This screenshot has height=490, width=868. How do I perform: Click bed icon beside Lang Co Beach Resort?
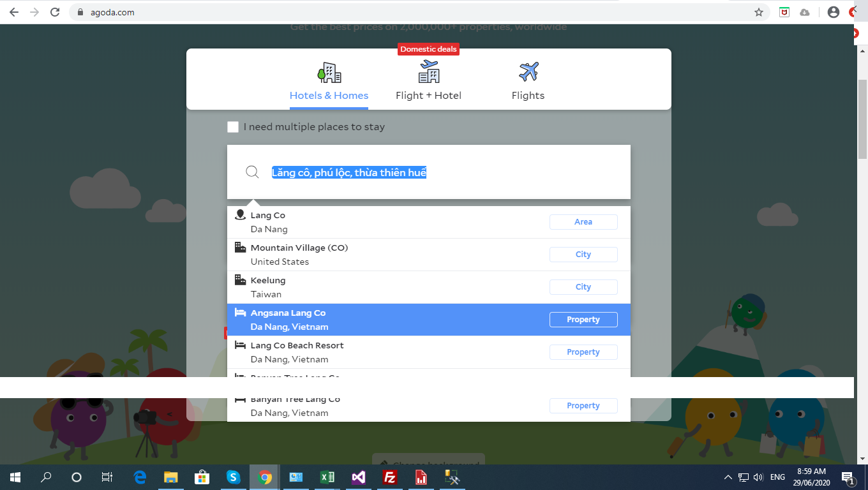coord(241,345)
